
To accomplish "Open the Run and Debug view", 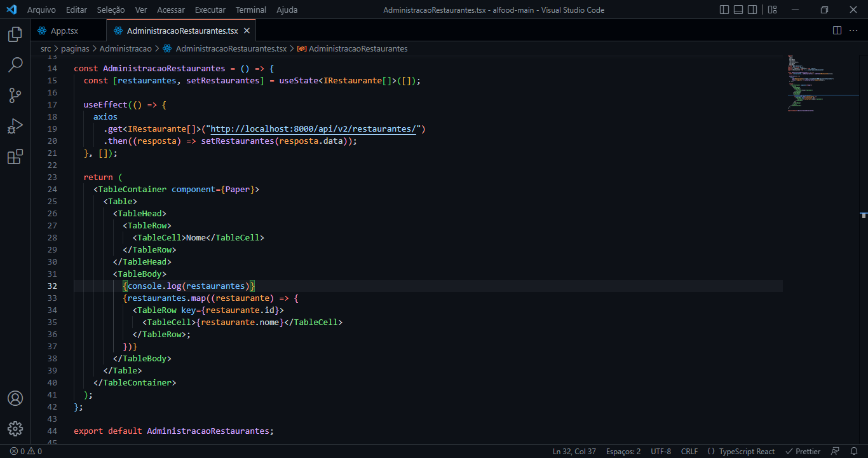I will click(x=15, y=126).
